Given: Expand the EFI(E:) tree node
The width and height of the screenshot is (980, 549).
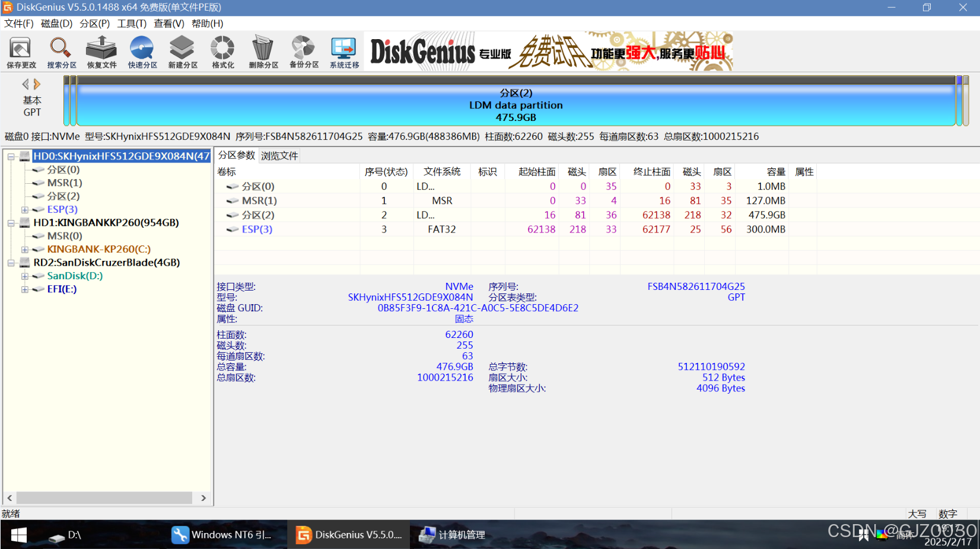Looking at the screenshot, I should (25, 289).
